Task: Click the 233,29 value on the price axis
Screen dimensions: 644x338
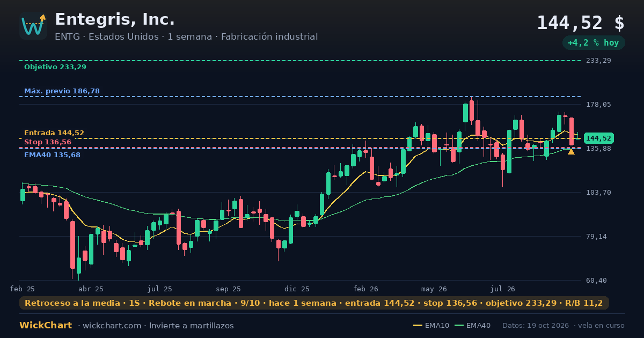Action: [x=598, y=61]
